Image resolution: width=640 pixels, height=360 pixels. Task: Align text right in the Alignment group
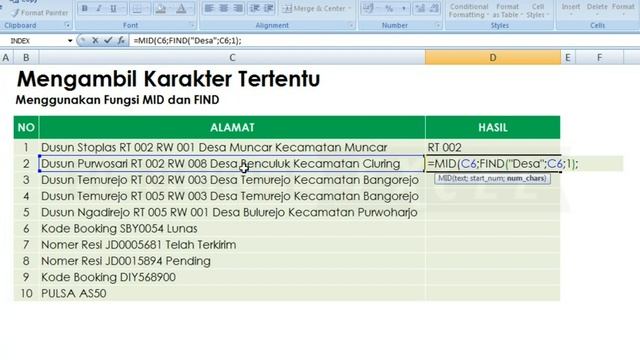[238, 8]
